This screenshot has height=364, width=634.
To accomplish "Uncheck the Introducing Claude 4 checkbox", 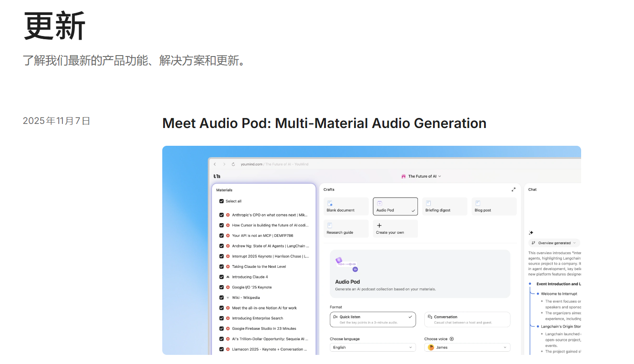I will (x=222, y=277).
